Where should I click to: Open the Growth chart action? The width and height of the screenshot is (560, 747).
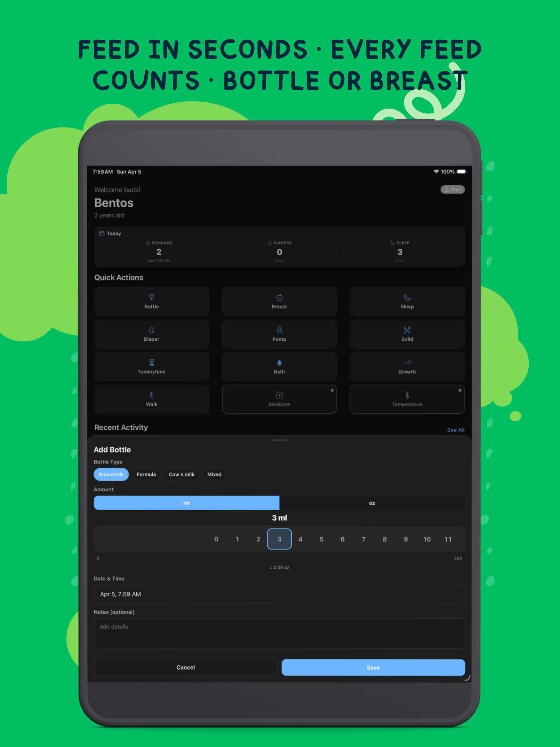click(x=407, y=366)
